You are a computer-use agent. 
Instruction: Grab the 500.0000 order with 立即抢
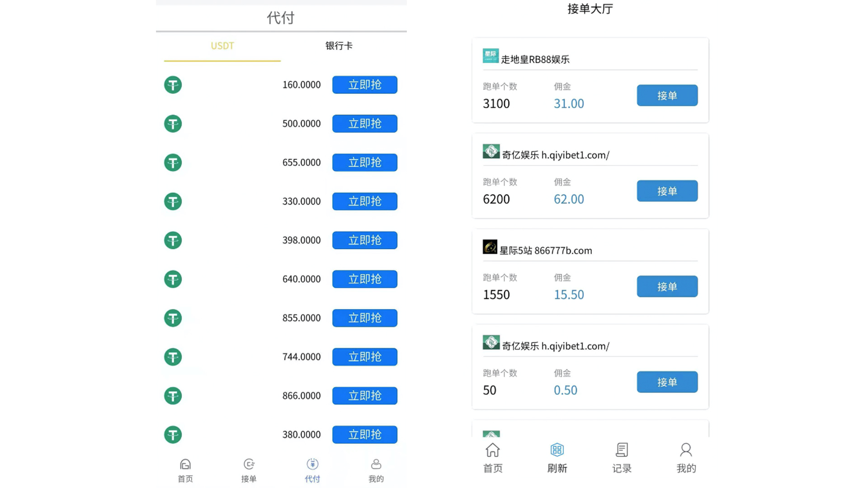[x=365, y=124]
